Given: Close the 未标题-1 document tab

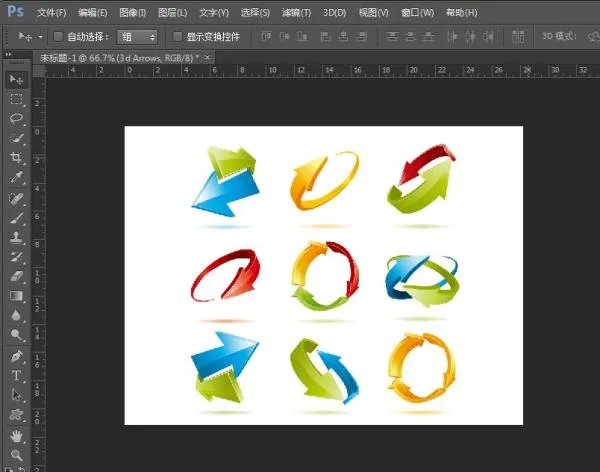Looking at the screenshot, I should click(208, 58).
